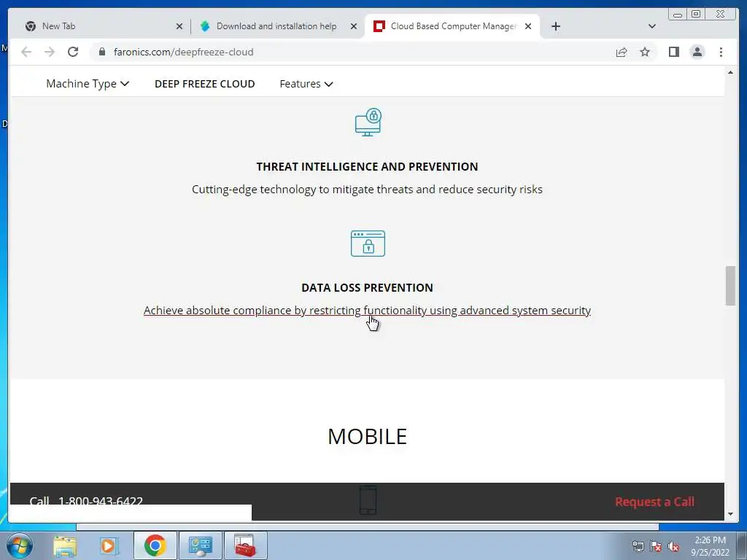Close the New Tab tab
The height and width of the screenshot is (560, 747).
(x=179, y=26)
